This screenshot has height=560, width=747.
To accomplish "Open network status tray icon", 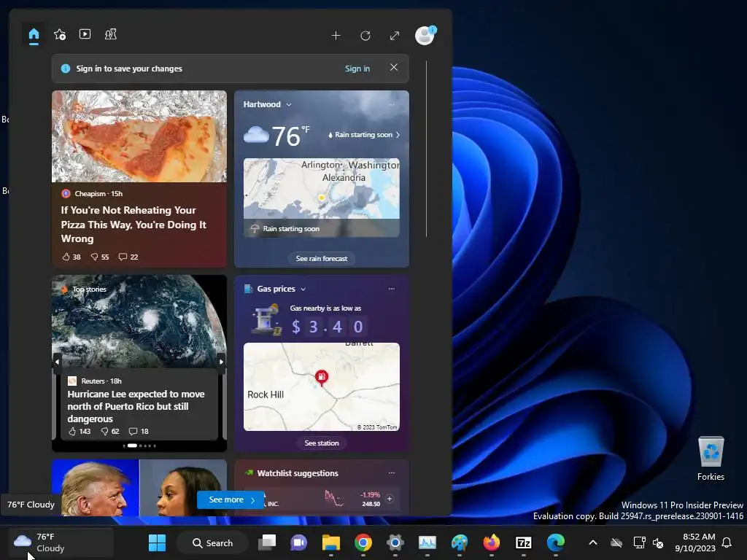I will 639,542.
